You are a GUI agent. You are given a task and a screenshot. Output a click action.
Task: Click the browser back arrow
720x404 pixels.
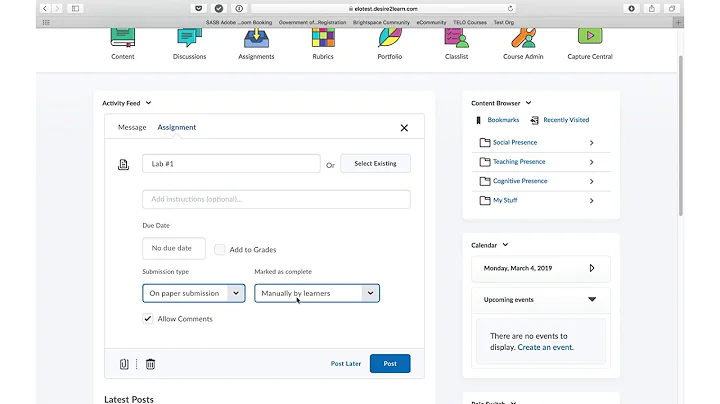click(x=45, y=8)
